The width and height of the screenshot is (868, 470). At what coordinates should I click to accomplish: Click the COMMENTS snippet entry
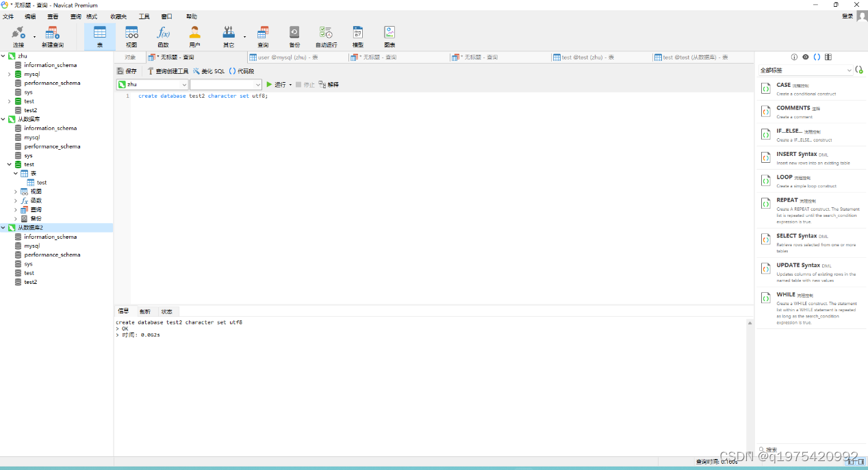(x=811, y=112)
